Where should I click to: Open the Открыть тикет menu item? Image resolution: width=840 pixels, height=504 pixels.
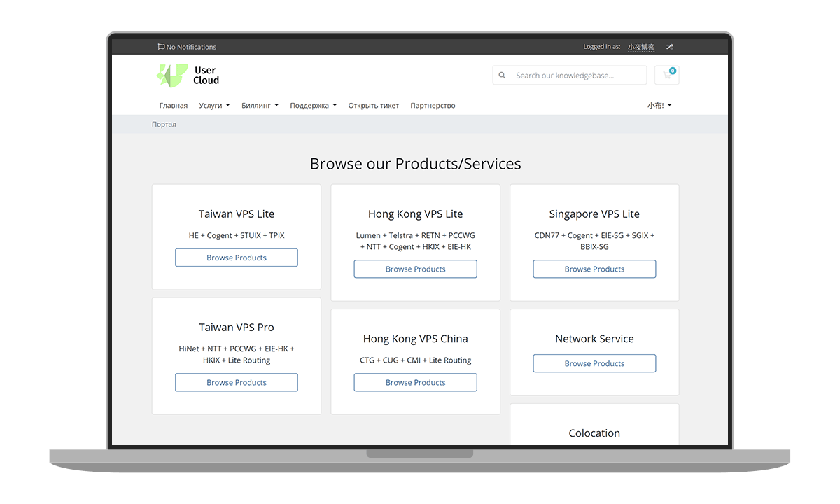click(x=374, y=106)
